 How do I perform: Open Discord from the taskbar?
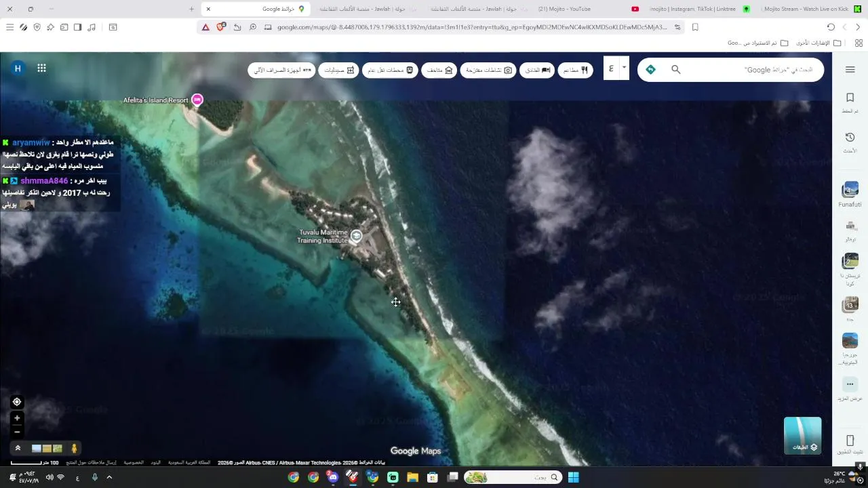click(x=332, y=477)
